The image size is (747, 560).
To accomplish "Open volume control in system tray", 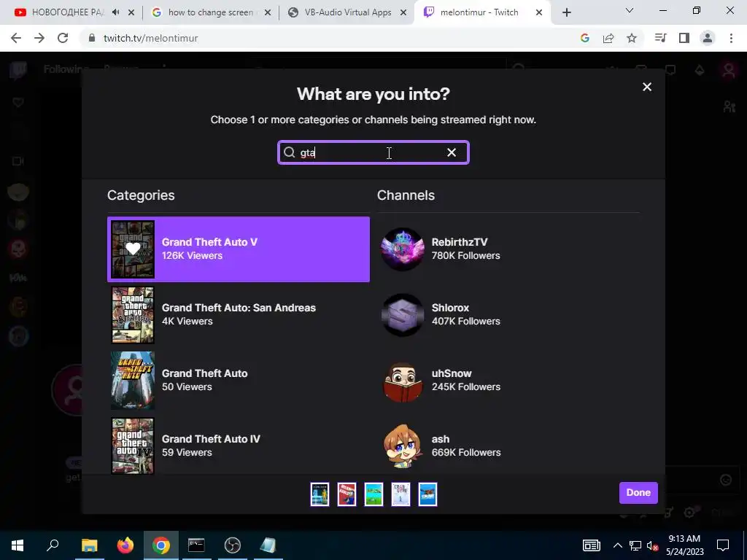I will (x=651, y=545).
